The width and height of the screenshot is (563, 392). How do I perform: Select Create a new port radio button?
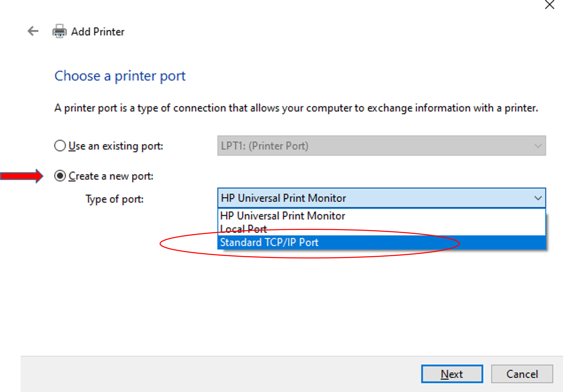tap(60, 176)
